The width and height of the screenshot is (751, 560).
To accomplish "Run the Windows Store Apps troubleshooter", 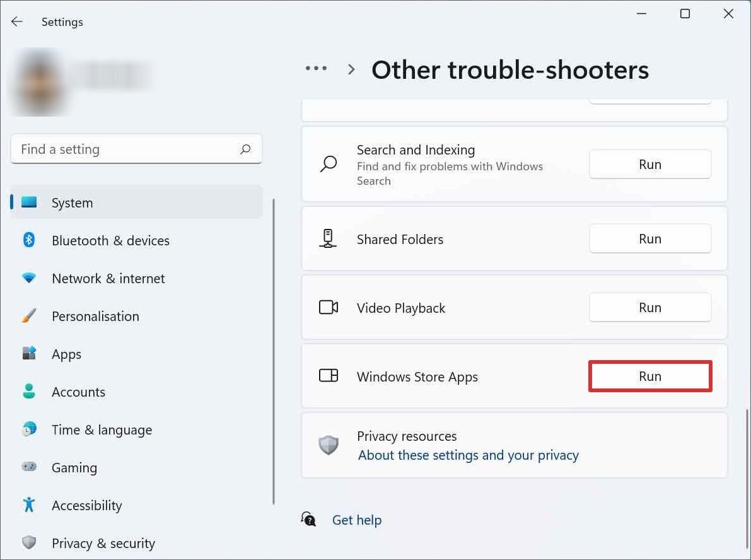I will coord(650,376).
